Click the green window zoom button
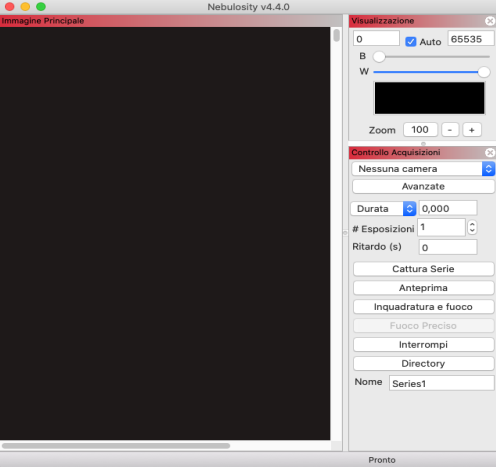 click(x=41, y=7)
